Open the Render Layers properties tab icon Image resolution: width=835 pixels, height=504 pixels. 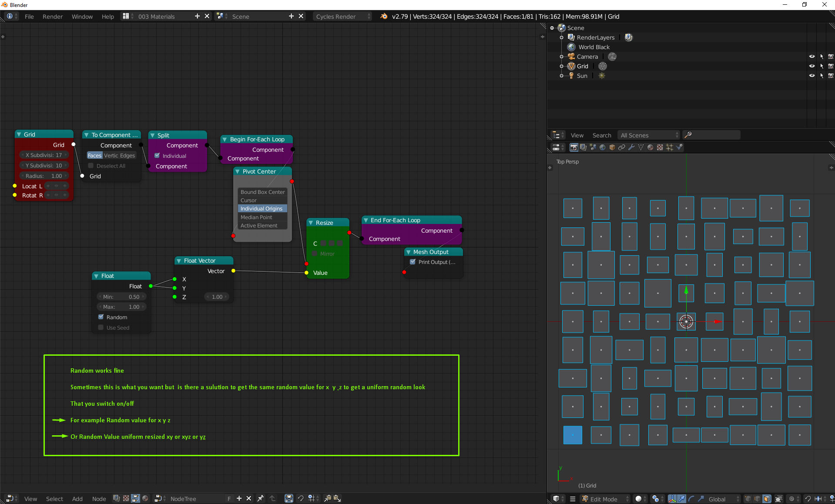[583, 147]
